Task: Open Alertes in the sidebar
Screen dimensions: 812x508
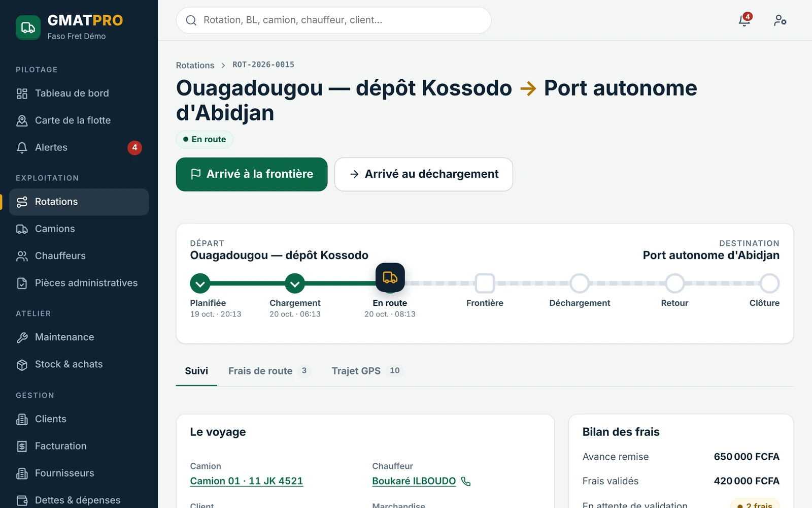Action: 79,147
